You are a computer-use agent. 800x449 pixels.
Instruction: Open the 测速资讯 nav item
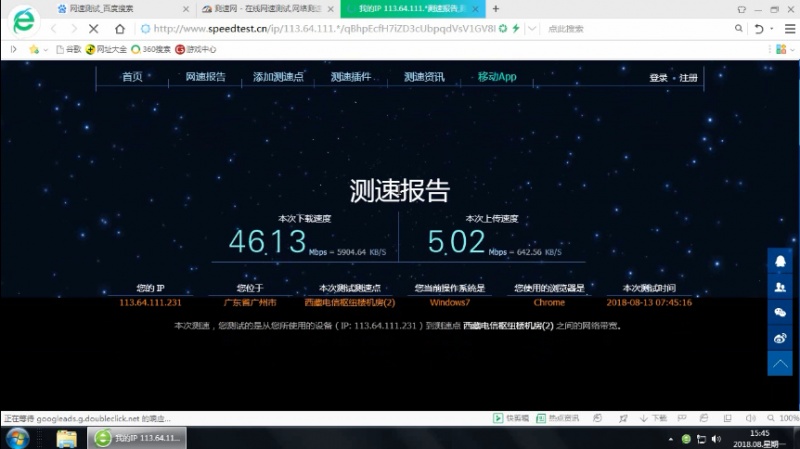pyautogui.click(x=424, y=77)
